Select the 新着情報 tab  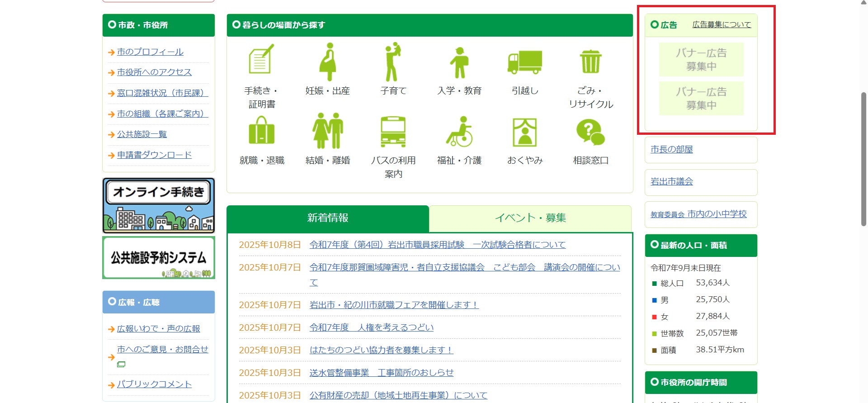coord(328,218)
